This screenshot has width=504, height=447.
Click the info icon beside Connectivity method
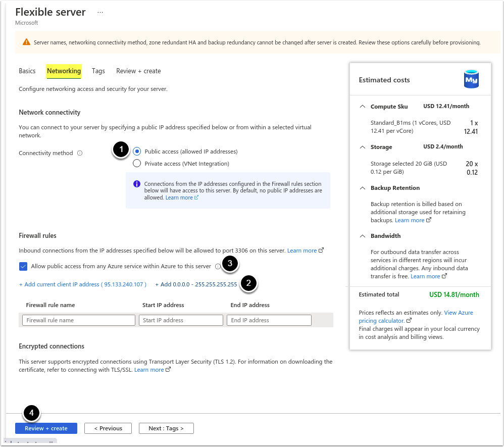(x=80, y=153)
